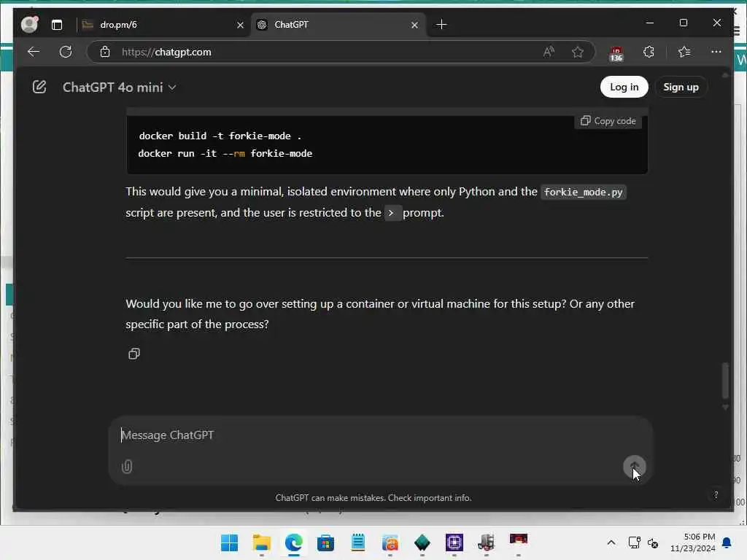This screenshot has width=747, height=560.
Task: Go back to the previous page
Action: (34, 52)
